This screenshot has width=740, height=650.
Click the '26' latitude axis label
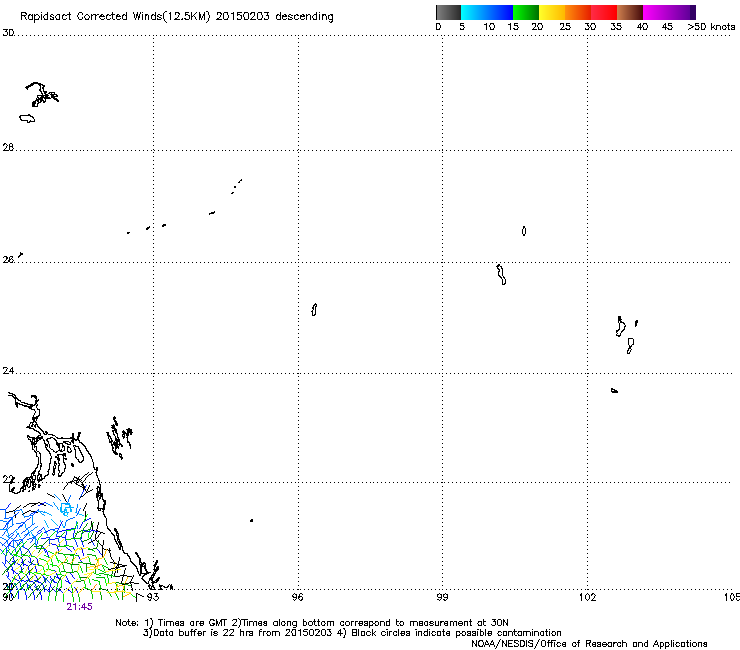pos(8,260)
